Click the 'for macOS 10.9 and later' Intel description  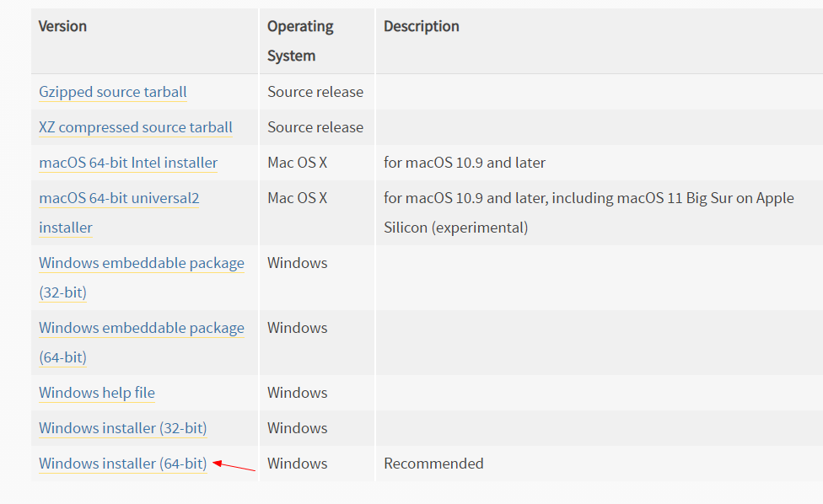pyautogui.click(x=465, y=163)
